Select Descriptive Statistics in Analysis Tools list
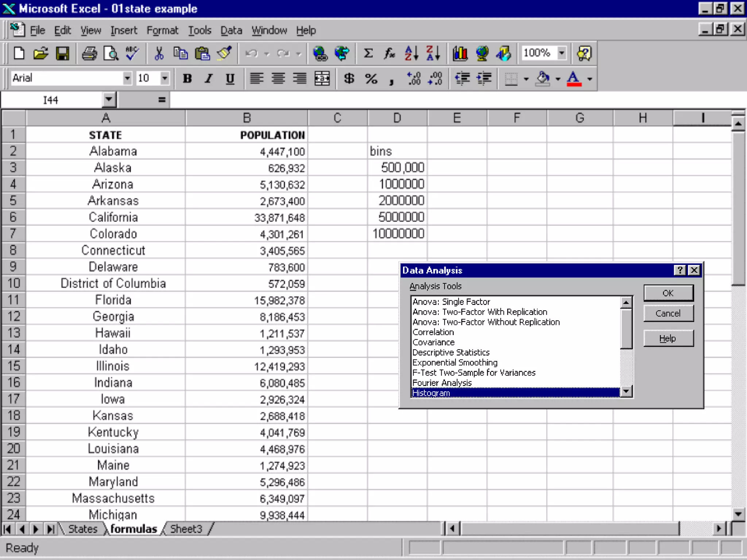Screen dimensions: 747x560 point(451,353)
